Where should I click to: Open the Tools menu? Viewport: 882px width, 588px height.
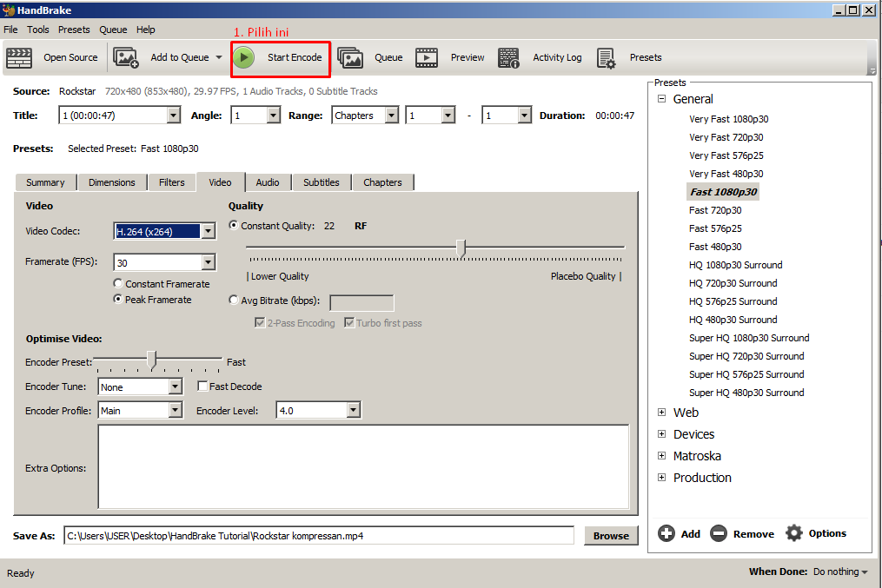38,30
